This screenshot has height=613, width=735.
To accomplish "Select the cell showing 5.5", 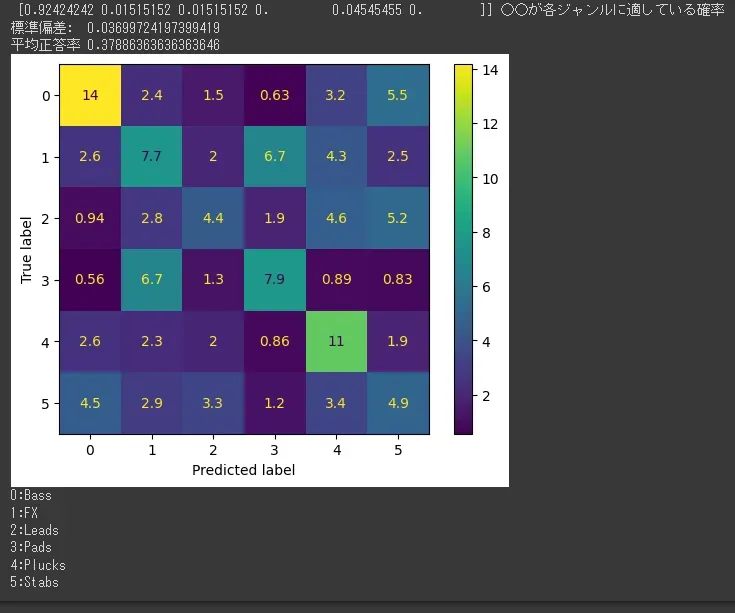I will pyautogui.click(x=398, y=96).
